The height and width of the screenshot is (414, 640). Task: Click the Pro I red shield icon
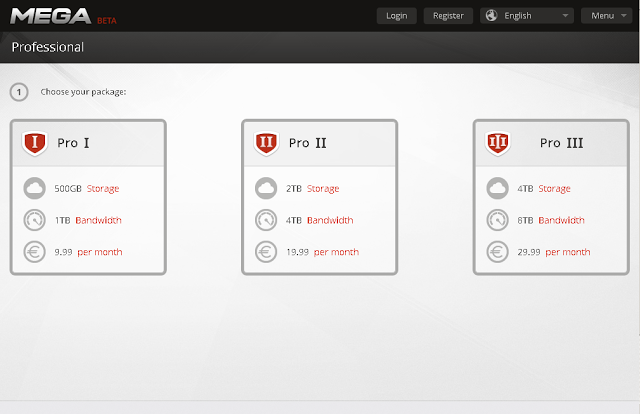click(x=35, y=143)
